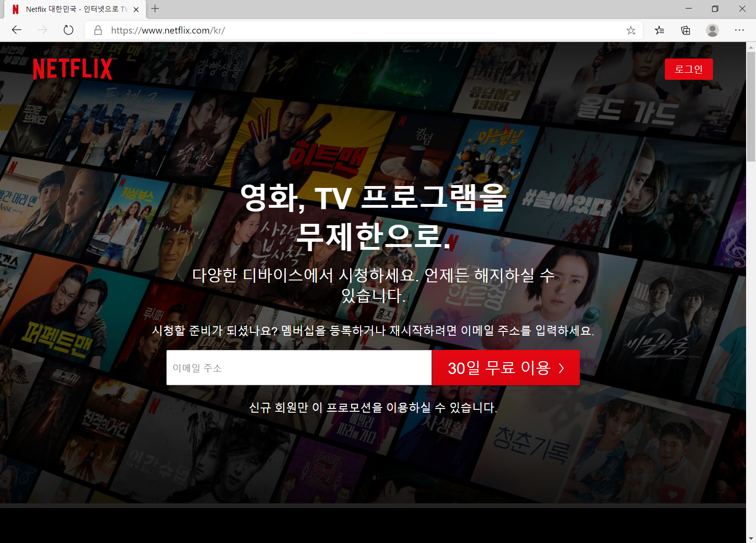Viewport: 756px width, 543px height.
Task: Open Settings and more ellipsis menu
Action: click(x=739, y=30)
